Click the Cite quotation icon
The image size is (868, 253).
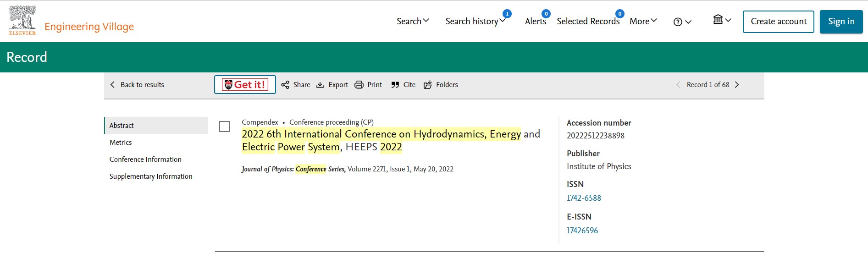(x=395, y=85)
